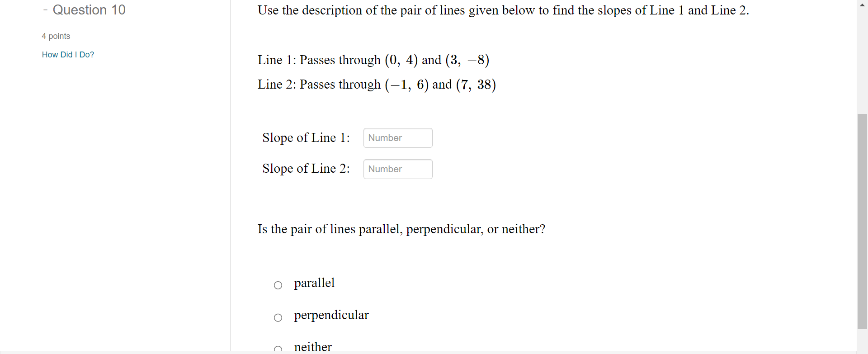Click the "perpendicular" option text label

pos(331,315)
